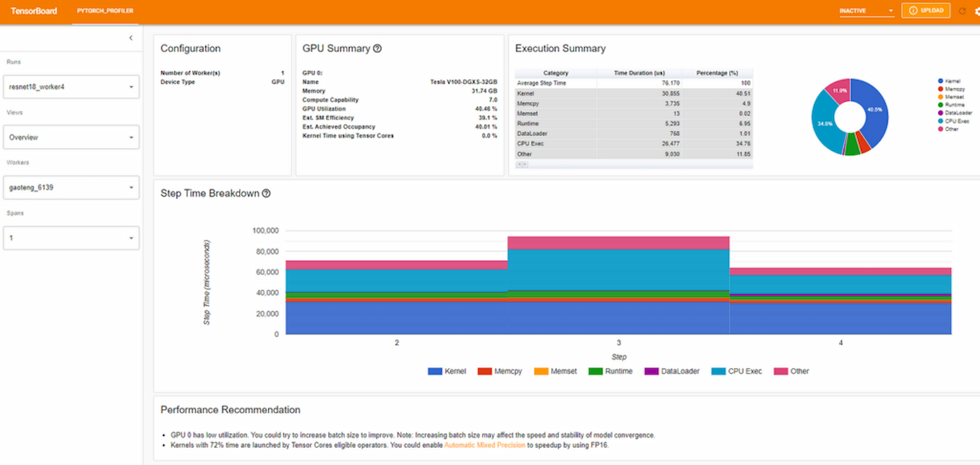Click the previous page arrow under Execution Summary
980x465 pixels.
[x=519, y=164]
